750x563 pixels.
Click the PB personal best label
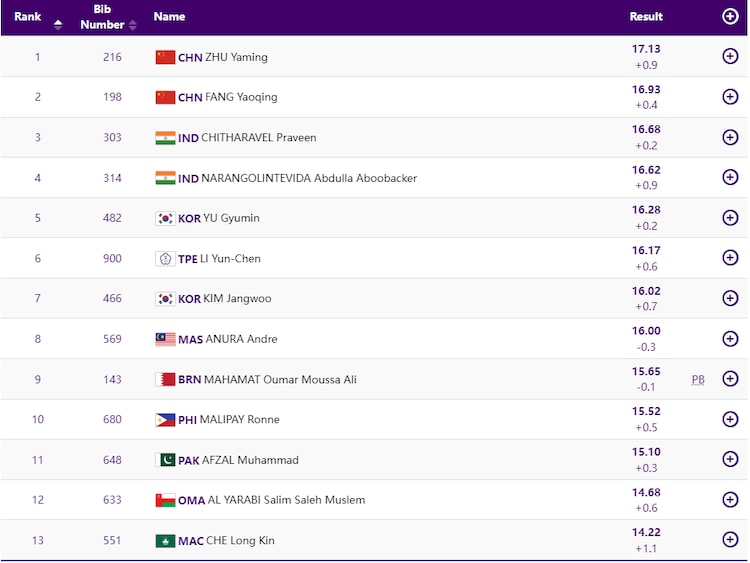[x=698, y=380]
